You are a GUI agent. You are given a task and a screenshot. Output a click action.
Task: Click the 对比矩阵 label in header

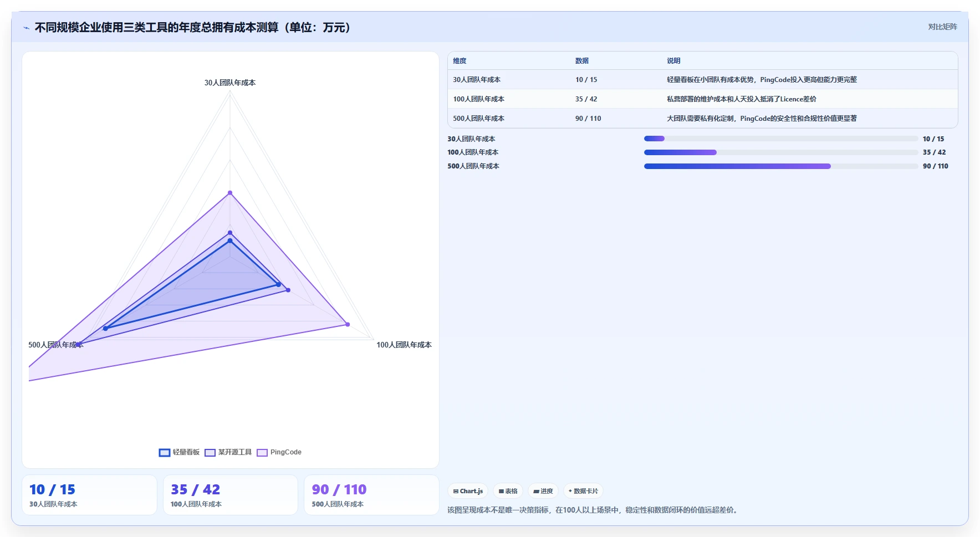(942, 27)
